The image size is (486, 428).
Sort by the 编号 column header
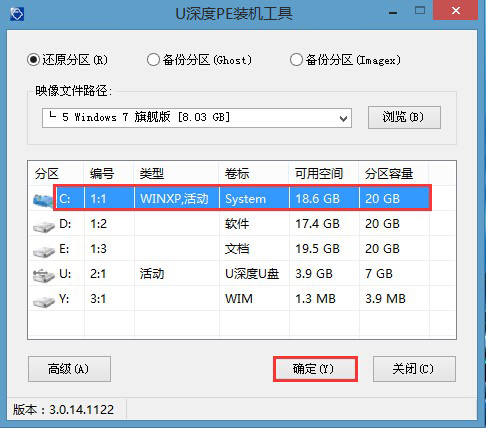pos(109,173)
